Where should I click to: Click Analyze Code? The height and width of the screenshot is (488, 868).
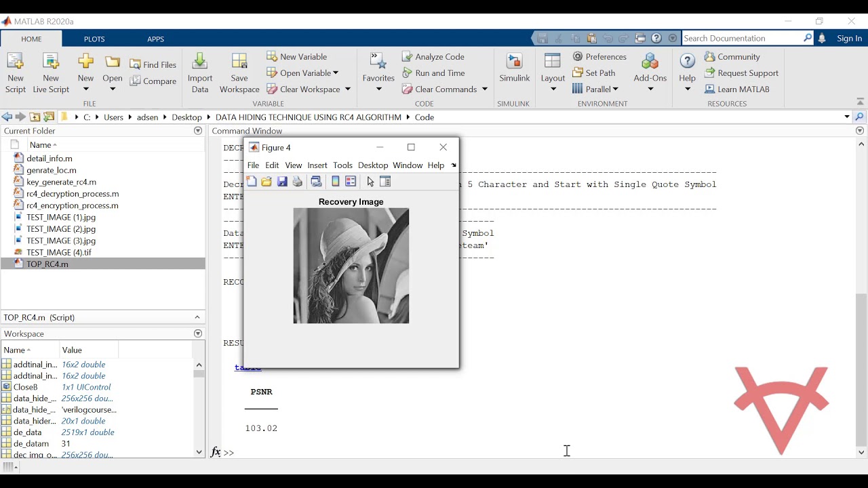433,56
